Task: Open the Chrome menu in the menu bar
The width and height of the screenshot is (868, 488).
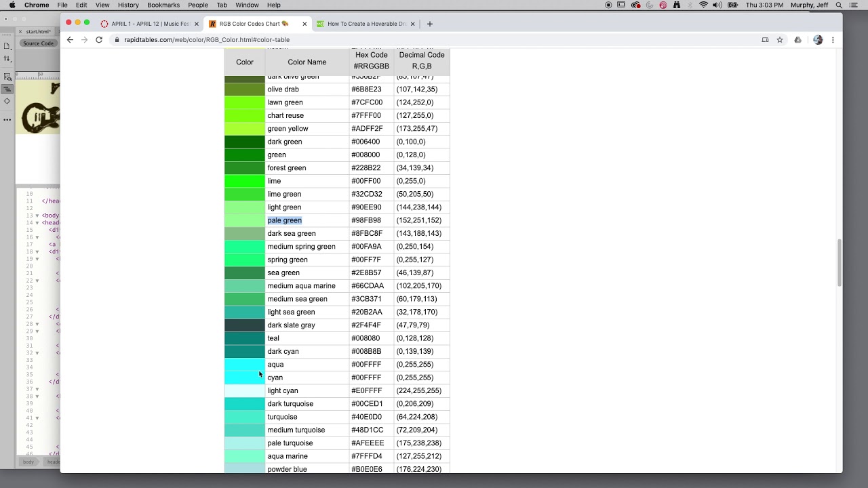Action: [x=37, y=5]
